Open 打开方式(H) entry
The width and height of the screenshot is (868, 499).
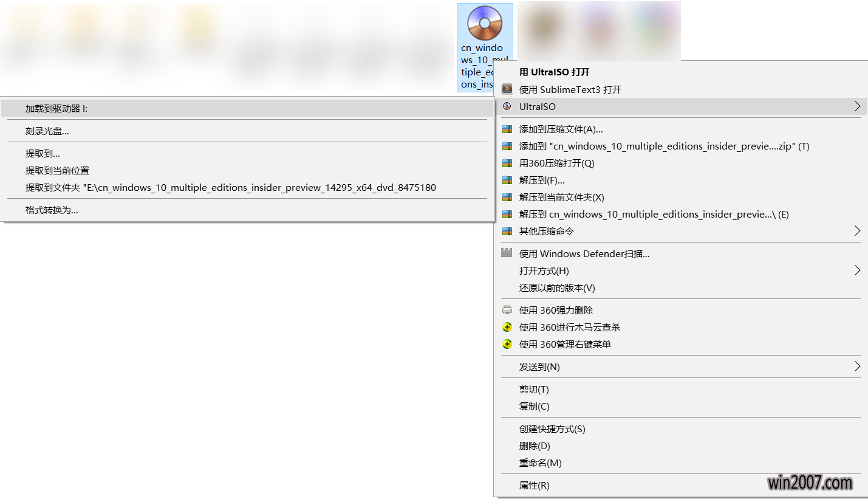point(681,270)
